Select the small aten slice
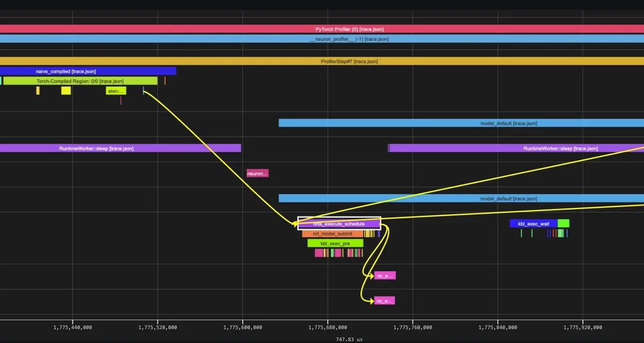Image resolution: width=644 pixels, height=343 pixels. (x=116, y=91)
